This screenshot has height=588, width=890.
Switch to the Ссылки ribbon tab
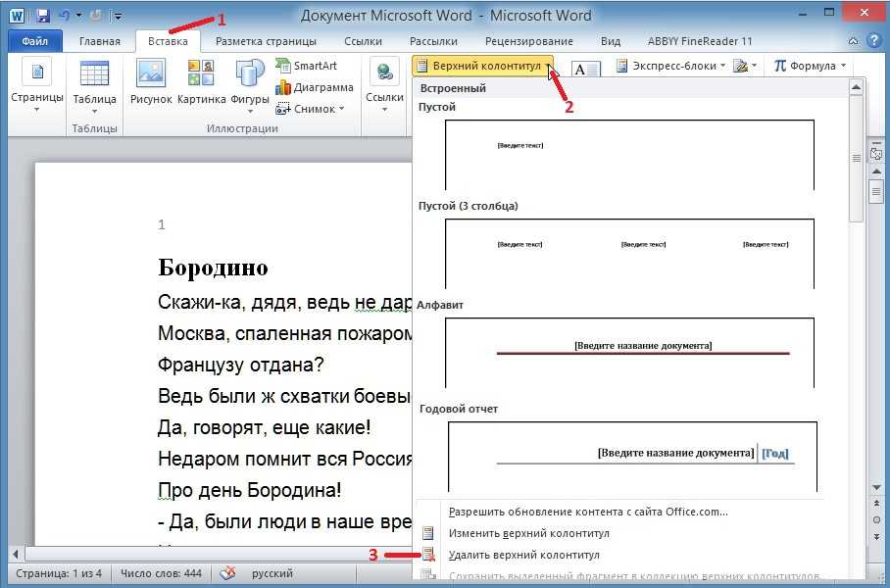click(x=364, y=41)
